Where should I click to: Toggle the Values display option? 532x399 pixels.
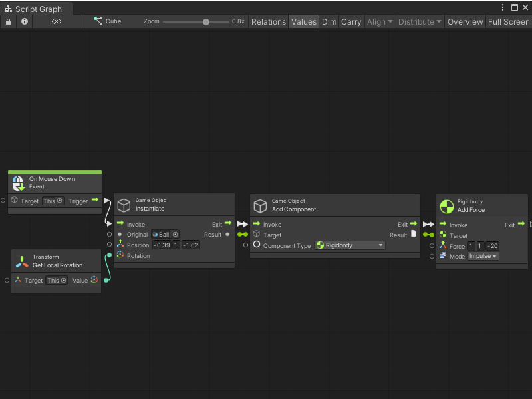click(303, 21)
